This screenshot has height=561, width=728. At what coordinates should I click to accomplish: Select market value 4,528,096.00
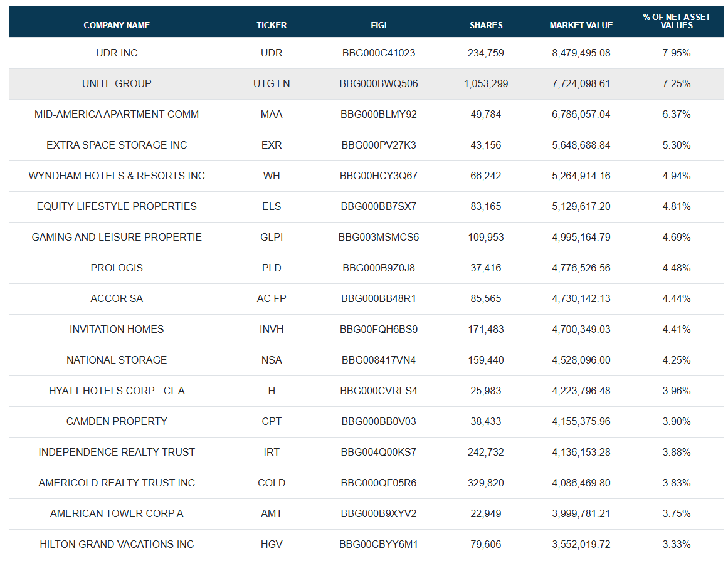click(x=581, y=360)
